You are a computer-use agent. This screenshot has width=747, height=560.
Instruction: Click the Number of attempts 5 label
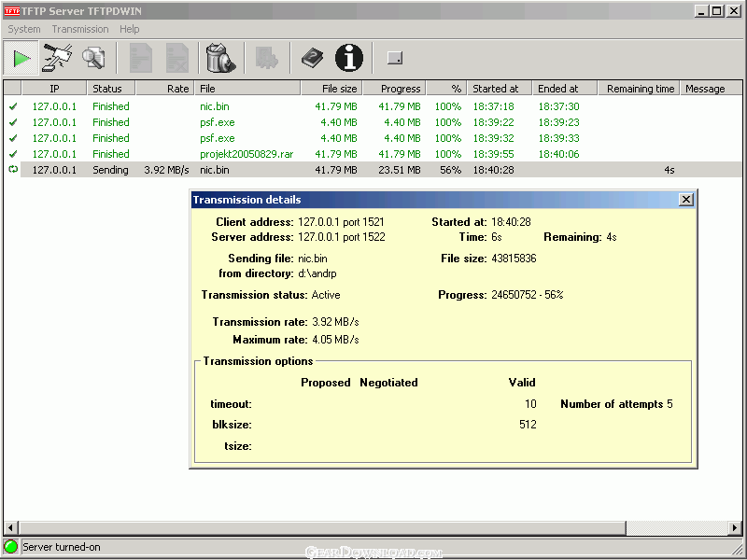point(616,404)
